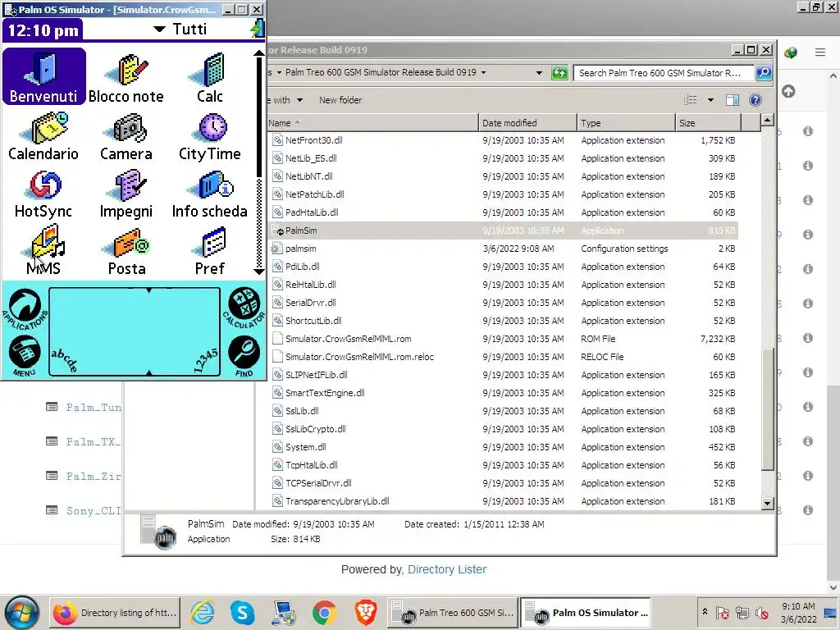
Task: Start the HotSync app
Action: pos(43,194)
